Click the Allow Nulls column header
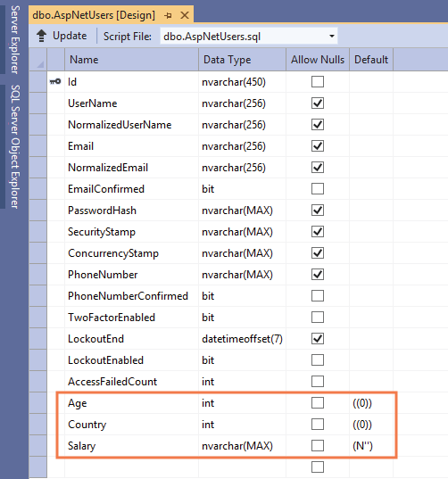This screenshot has height=479, width=448. 318,59
